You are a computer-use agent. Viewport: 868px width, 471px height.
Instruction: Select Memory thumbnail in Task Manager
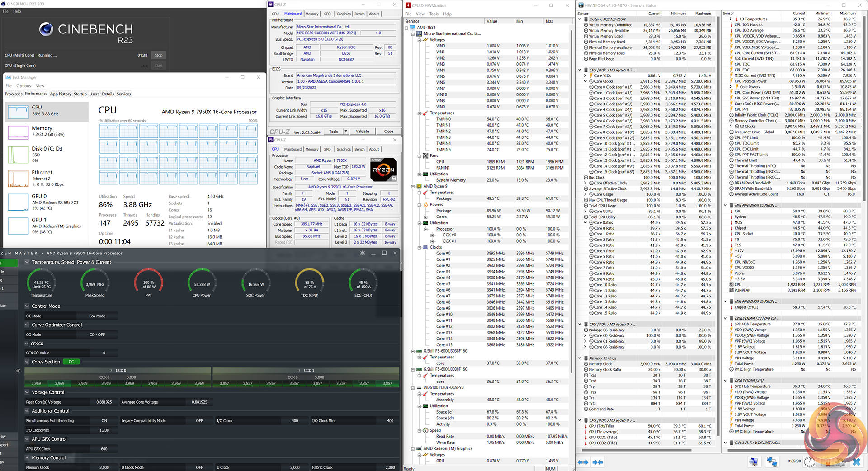click(x=18, y=132)
